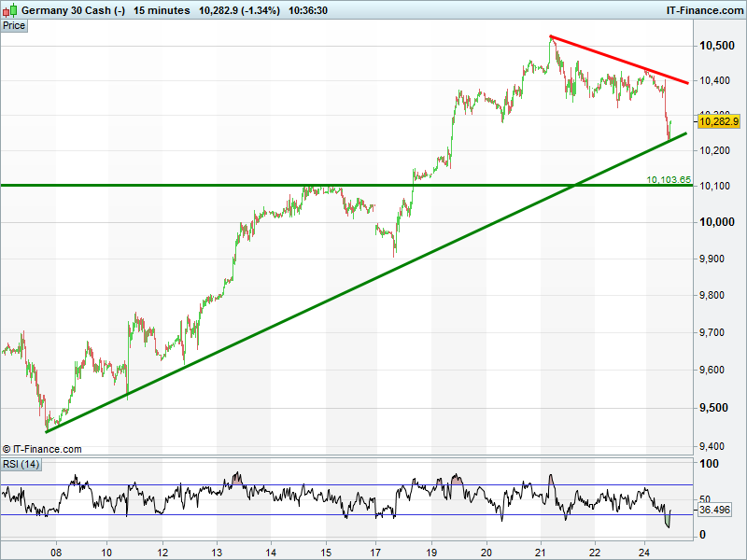Viewport: 747px width, 560px height.
Task: Click date label 19 on time axis
Action: (431, 553)
